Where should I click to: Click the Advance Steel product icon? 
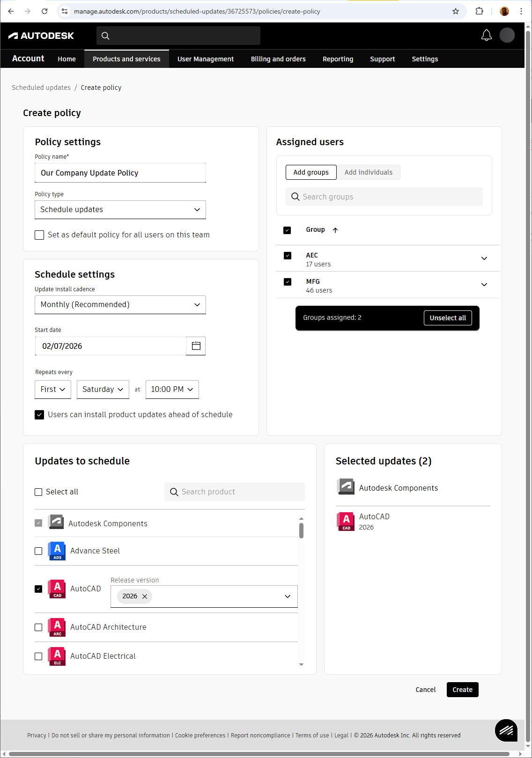coord(57,551)
